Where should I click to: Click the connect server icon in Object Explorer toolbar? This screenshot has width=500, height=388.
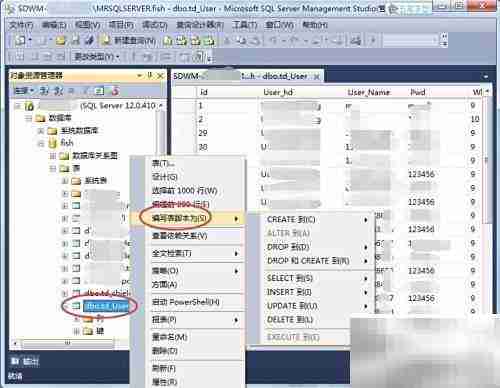(x=44, y=90)
